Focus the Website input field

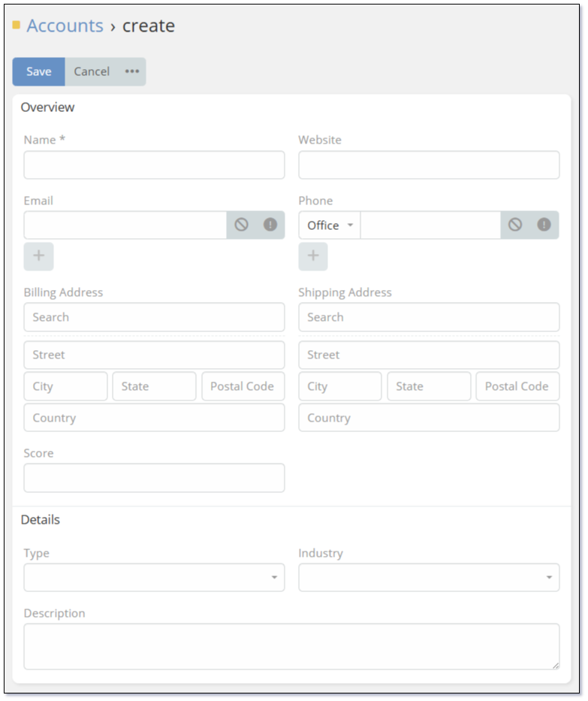point(429,165)
